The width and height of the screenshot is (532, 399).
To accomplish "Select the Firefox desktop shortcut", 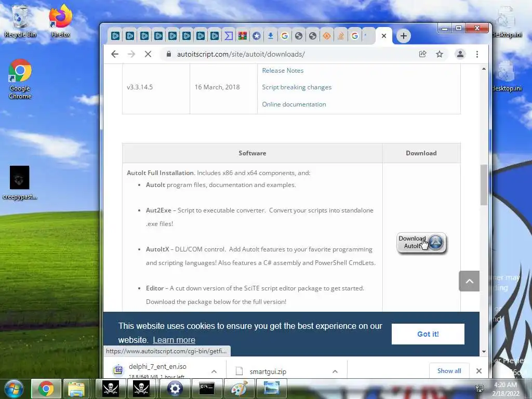I will pyautogui.click(x=60, y=21).
